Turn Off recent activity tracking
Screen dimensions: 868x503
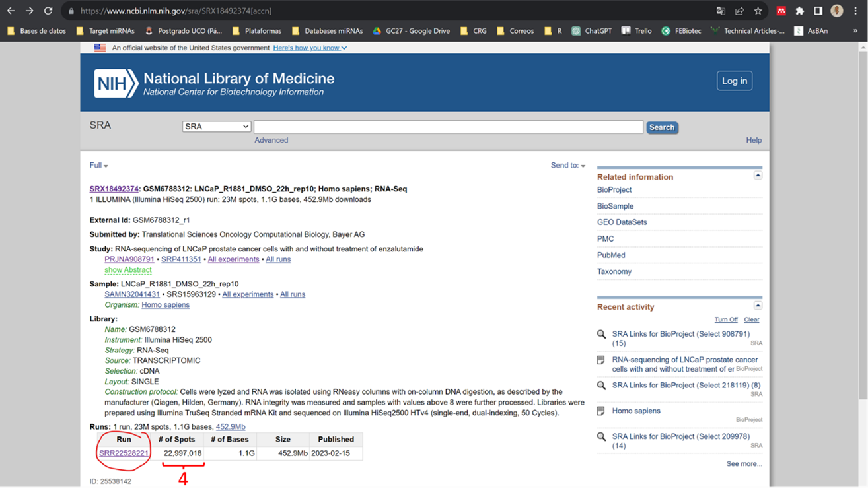click(726, 319)
